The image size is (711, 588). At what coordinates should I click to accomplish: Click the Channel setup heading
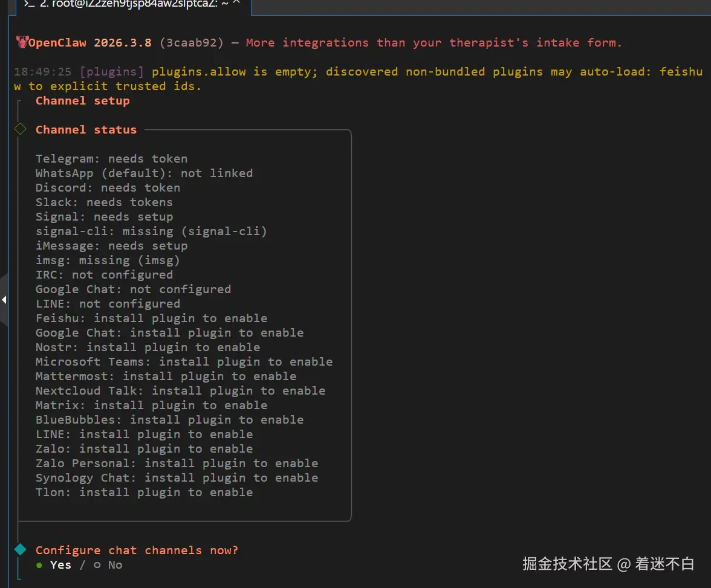[83, 101]
